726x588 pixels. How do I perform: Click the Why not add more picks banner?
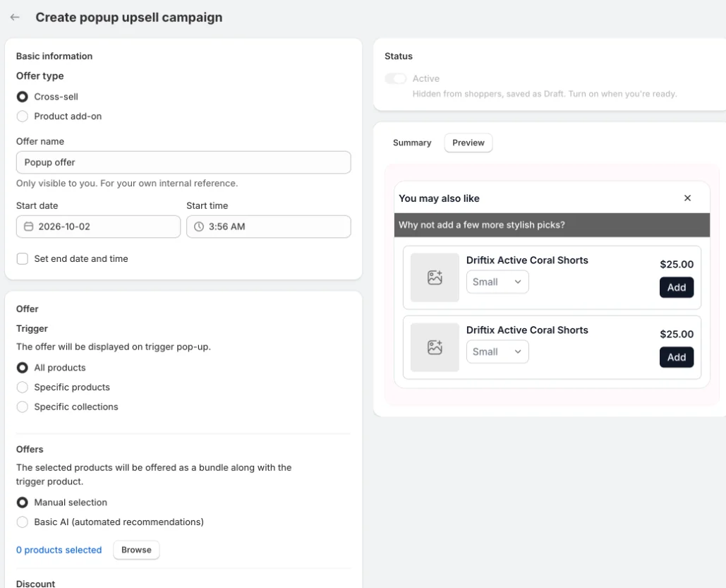point(552,225)
